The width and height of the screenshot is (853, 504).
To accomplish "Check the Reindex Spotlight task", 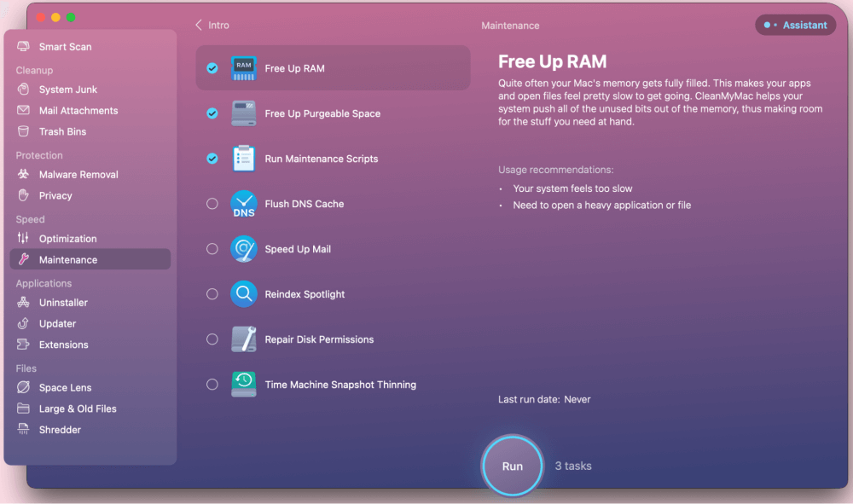I will [212, 293].
